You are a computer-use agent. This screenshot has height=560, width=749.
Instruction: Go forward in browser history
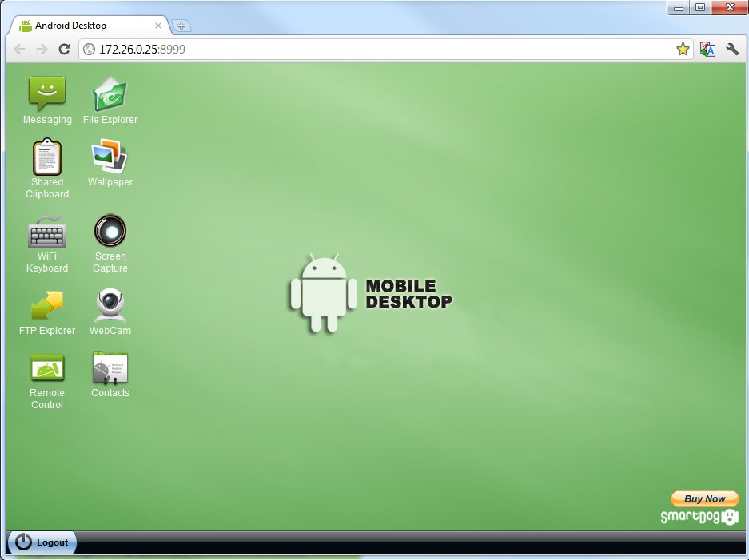point(42,49)
